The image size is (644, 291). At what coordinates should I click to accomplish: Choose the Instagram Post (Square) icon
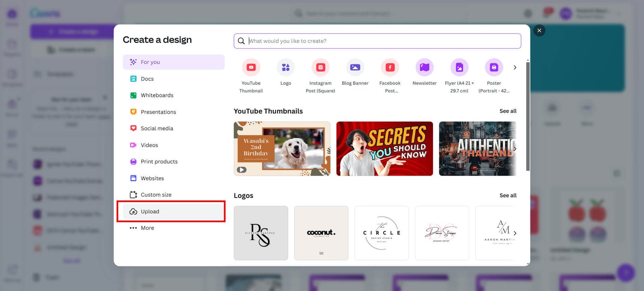(x=320, y=68)
